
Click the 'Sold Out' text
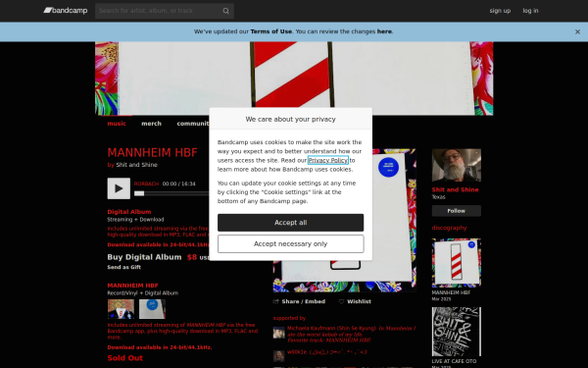(124, 358)
